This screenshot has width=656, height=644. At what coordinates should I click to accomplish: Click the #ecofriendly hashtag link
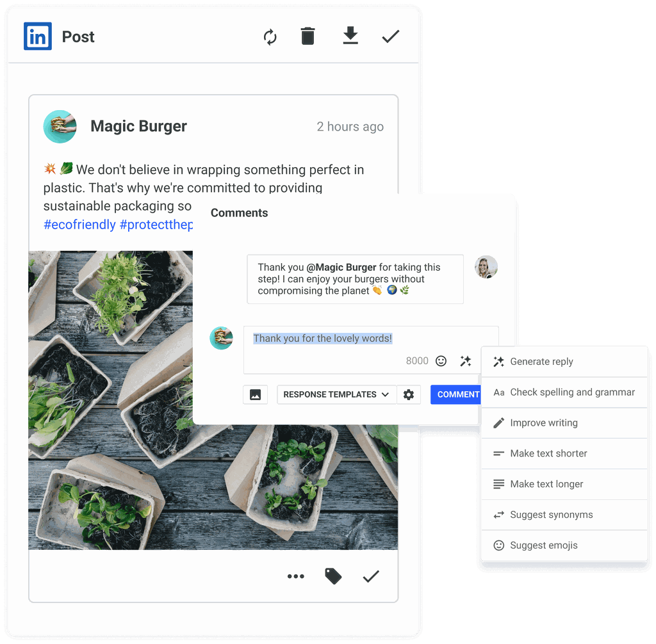[79, 225]
